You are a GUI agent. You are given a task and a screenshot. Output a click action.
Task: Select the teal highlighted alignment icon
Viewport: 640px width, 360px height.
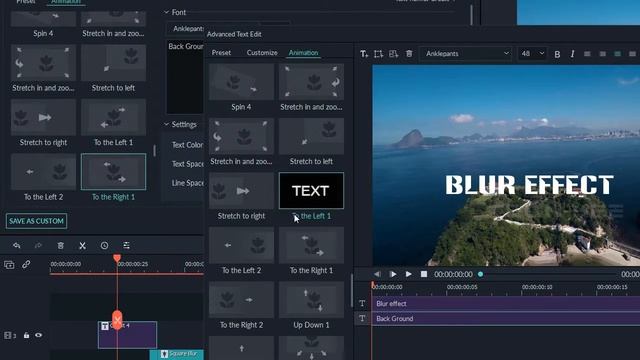pos(618,54)
